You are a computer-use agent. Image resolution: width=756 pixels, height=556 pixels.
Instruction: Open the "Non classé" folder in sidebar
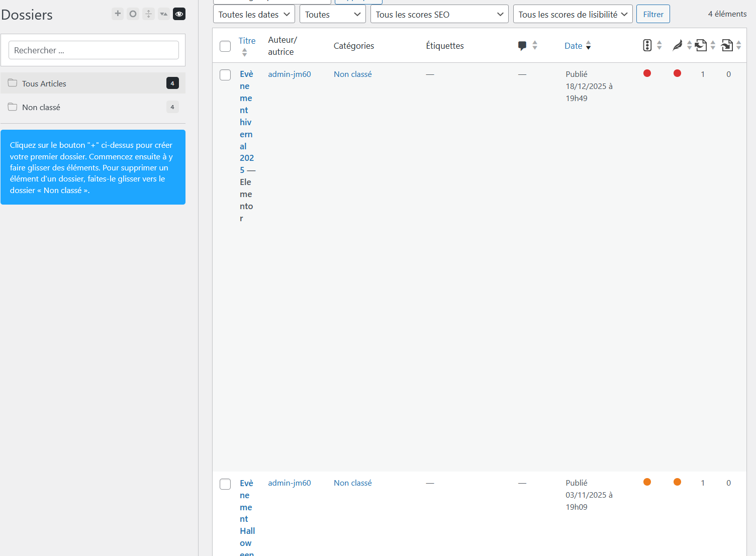pos(41,107)
